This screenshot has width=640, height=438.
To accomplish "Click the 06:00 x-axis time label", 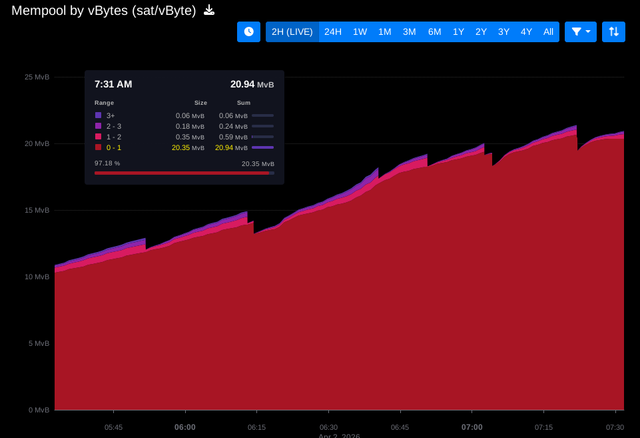I will [x=185, y=427].
